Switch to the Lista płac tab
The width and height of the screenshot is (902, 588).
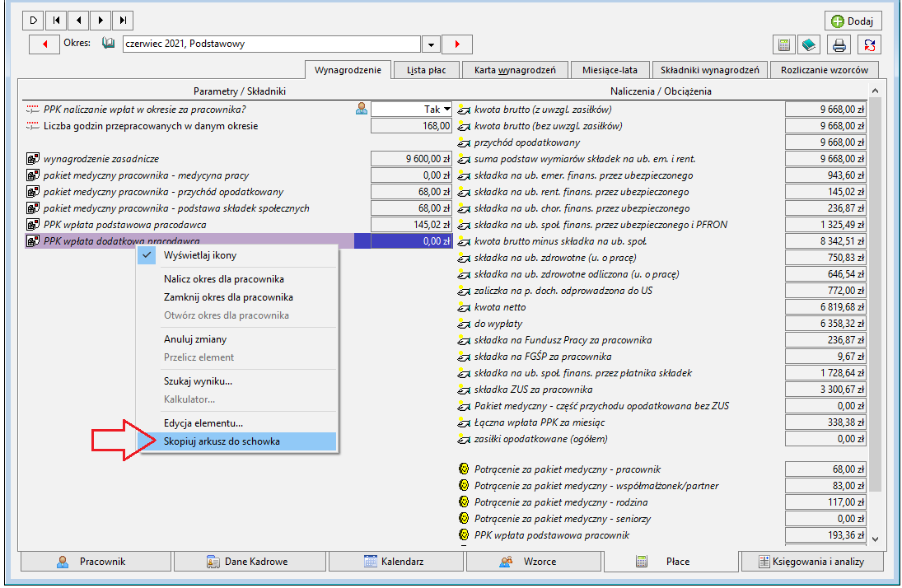[x=426, y=70]
